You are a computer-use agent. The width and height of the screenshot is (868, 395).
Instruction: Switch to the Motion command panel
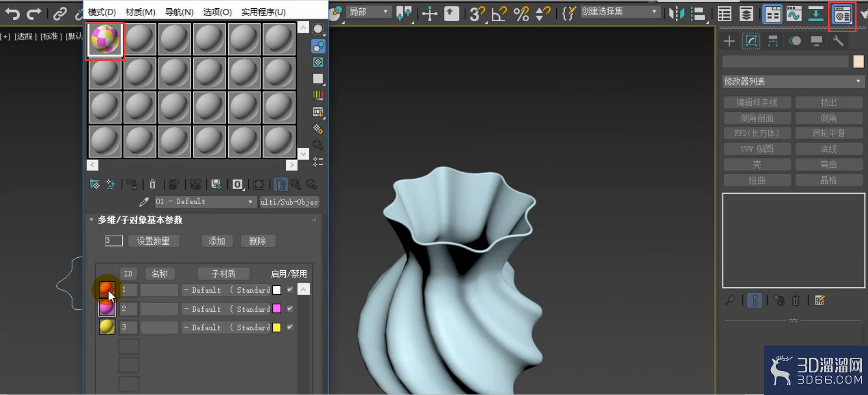[x=795, y=41]
